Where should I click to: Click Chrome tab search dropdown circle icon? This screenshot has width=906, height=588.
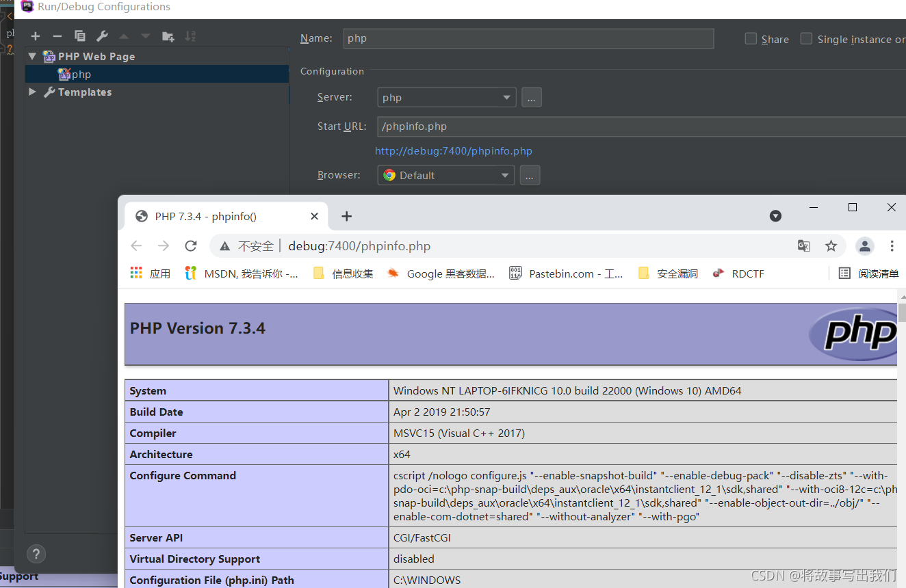[775, 216]
